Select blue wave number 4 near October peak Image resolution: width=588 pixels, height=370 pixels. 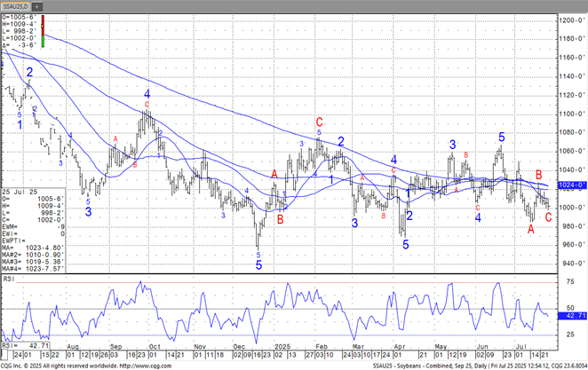click(x=147, y=93)
